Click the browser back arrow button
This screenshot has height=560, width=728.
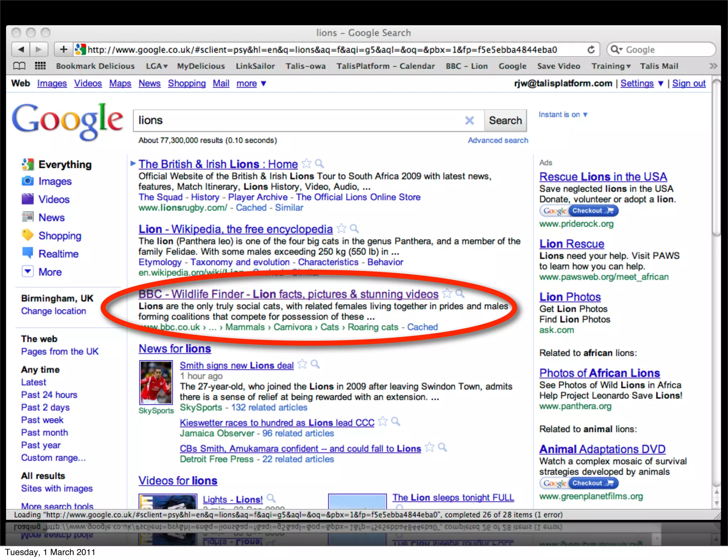(21, 49)
